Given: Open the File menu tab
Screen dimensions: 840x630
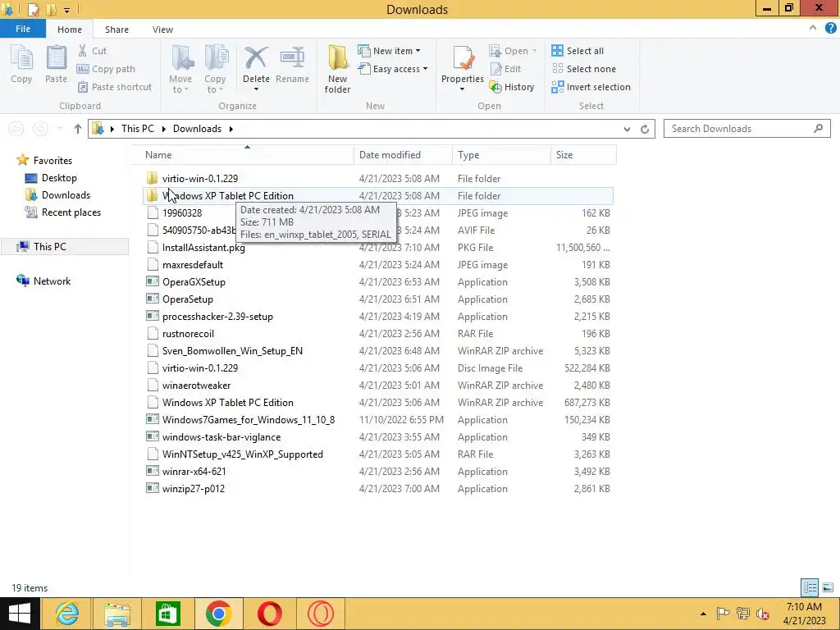Looking at the screenshot, I should (x=22, y=29).
